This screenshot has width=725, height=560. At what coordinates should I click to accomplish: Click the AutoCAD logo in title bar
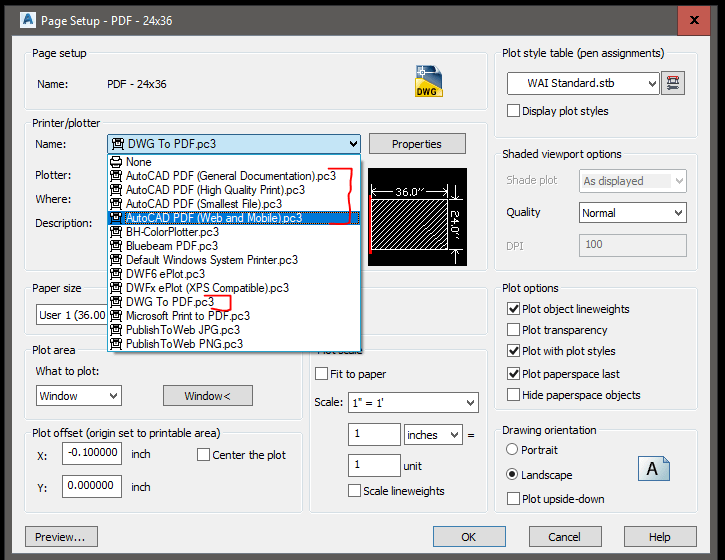28,20
